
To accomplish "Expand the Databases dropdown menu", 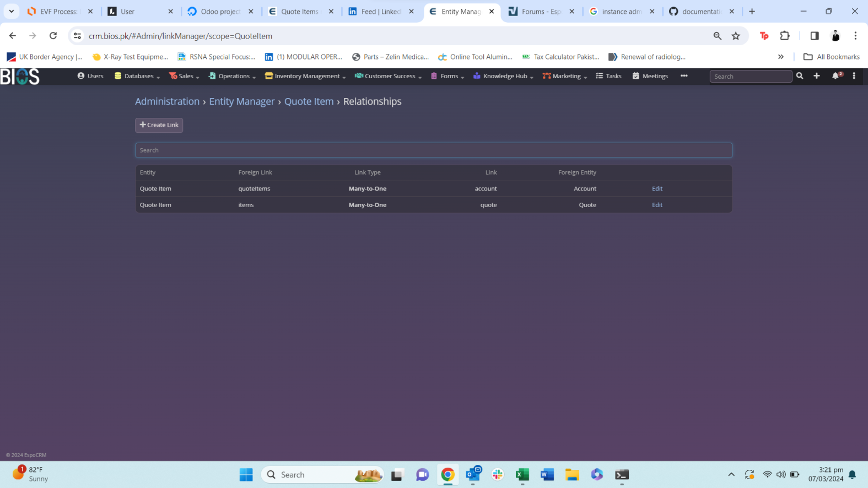I will click(x=137, y=76).
